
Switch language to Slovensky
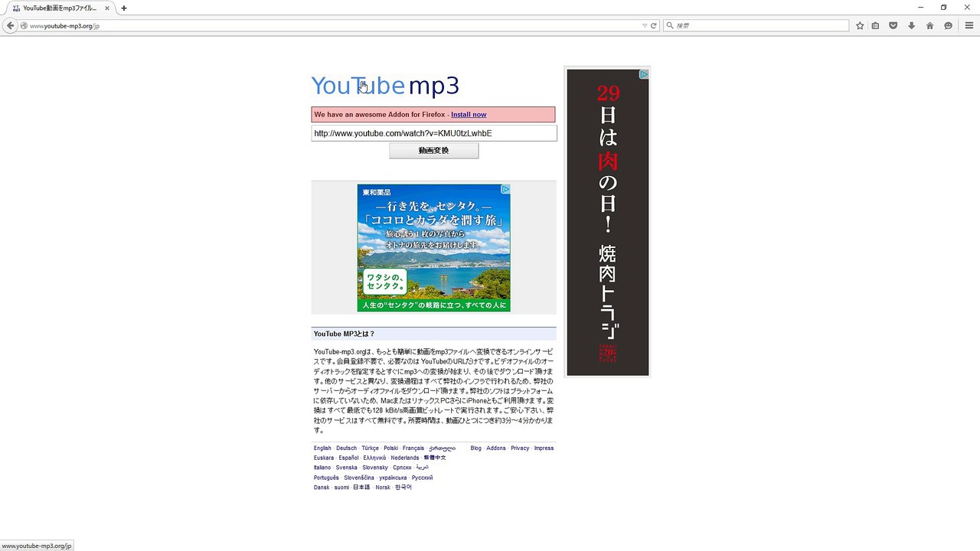pos(375,468)
